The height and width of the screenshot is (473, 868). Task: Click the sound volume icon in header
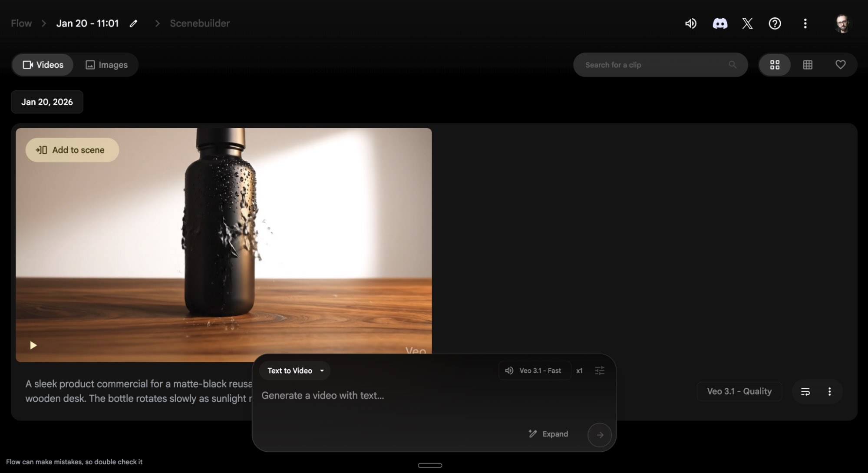click(x=690, y=23)
